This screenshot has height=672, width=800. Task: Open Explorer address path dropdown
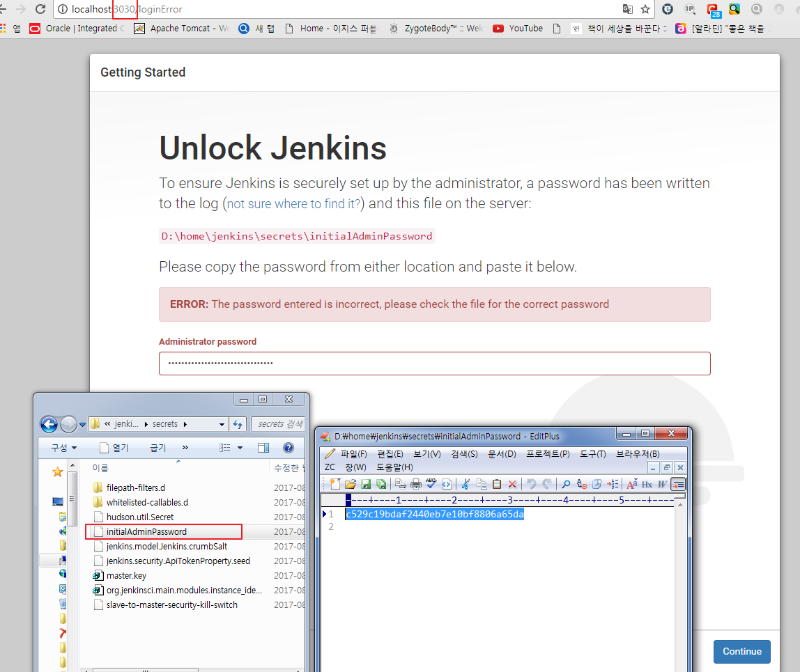click(x=222, y=424)
